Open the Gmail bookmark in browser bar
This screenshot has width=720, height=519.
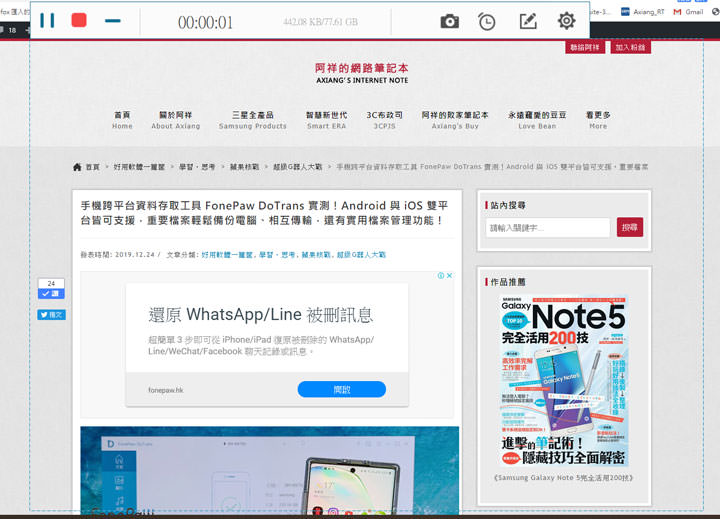688,12
